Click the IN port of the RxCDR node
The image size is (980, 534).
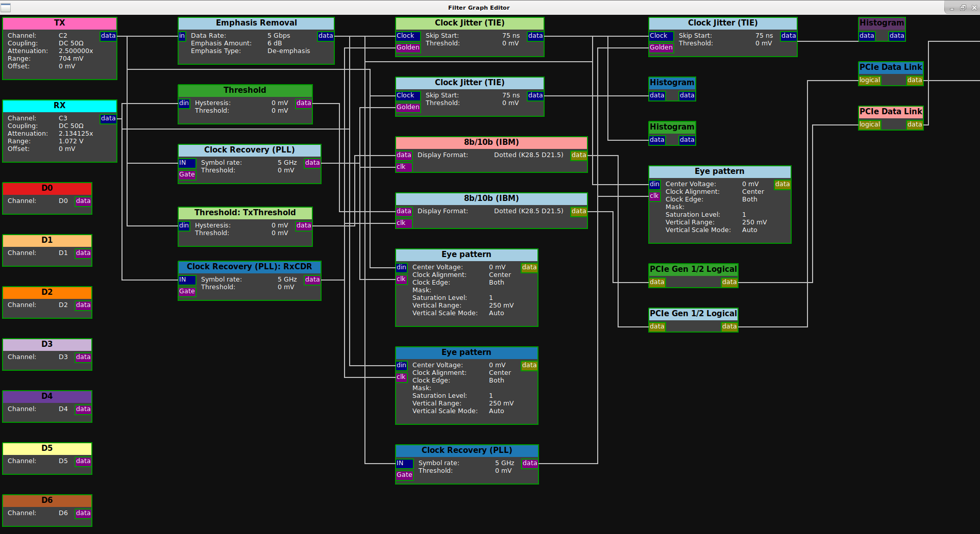187,280
